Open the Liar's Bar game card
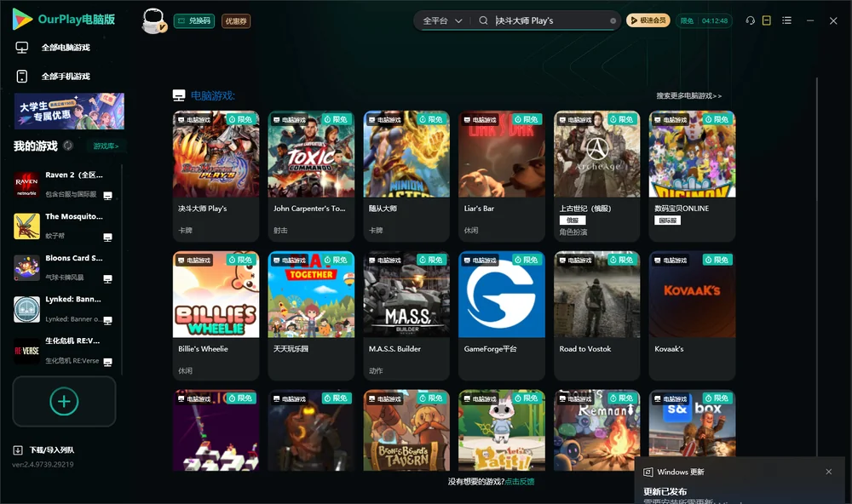This screenshot has height=504, width=852. 502,176
